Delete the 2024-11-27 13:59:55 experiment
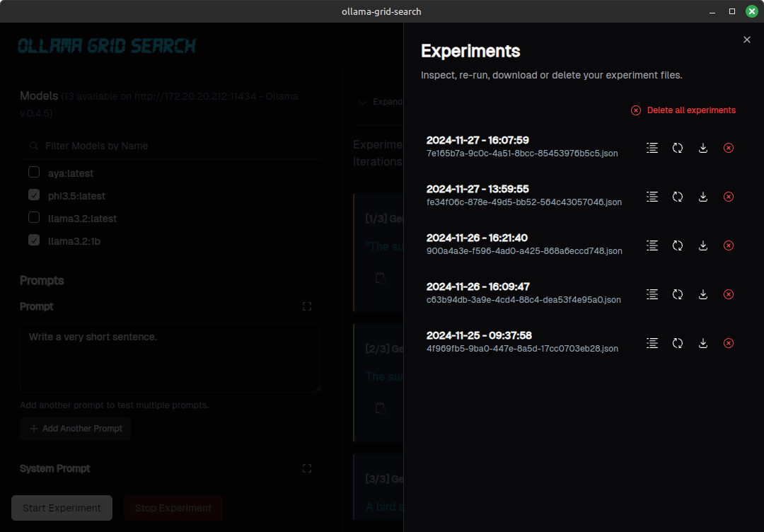764x532 pixels. (x=729, y=197)
